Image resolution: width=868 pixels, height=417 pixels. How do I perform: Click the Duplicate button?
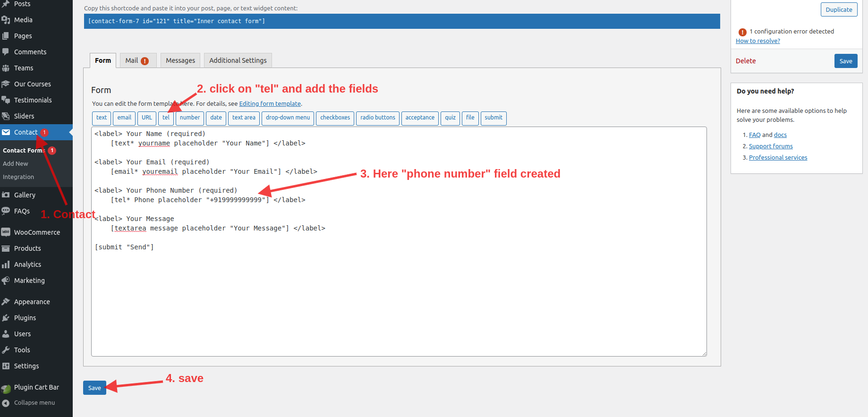[x=839, y=9]
